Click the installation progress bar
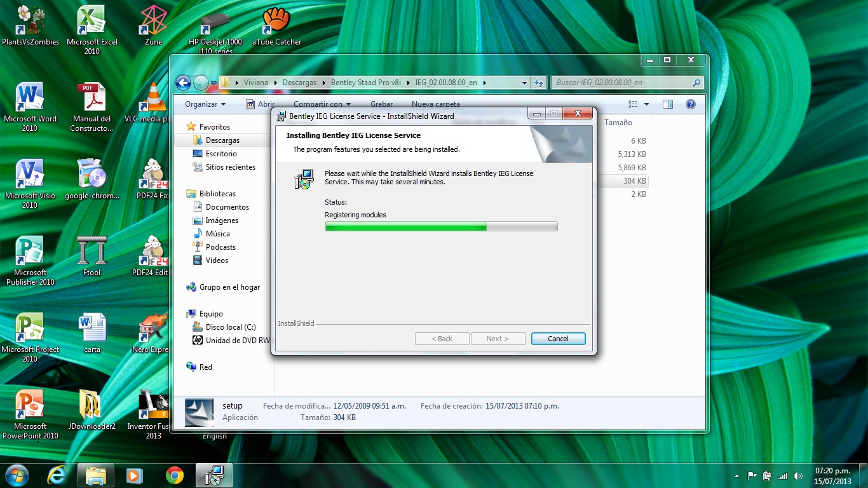868x488 pixels. [x=441, y=226]
